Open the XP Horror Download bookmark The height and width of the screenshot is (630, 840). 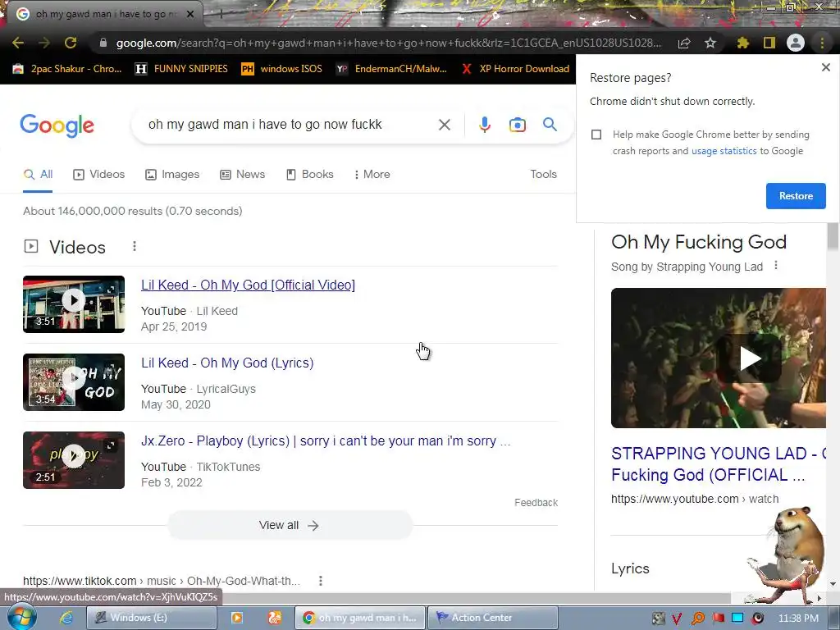(x=516, y=69)
